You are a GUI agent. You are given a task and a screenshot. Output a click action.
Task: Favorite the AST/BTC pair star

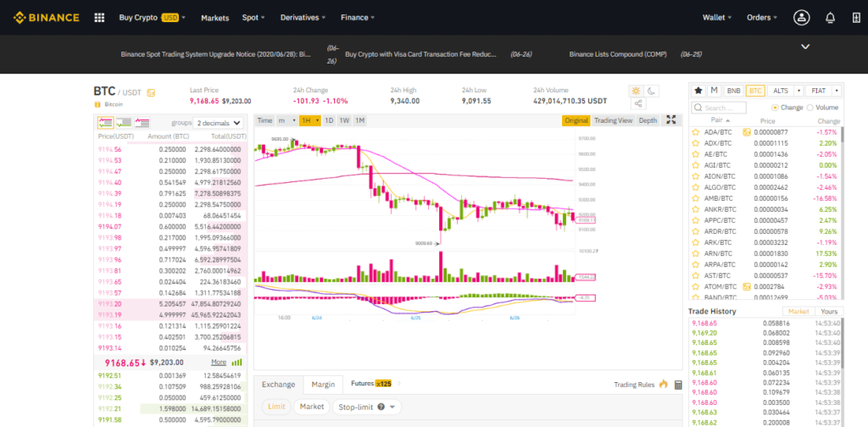[x=695, y=275]
